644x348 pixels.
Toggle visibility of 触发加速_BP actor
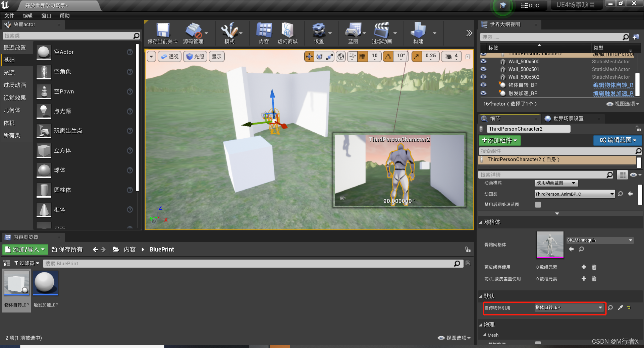[483, 93]
